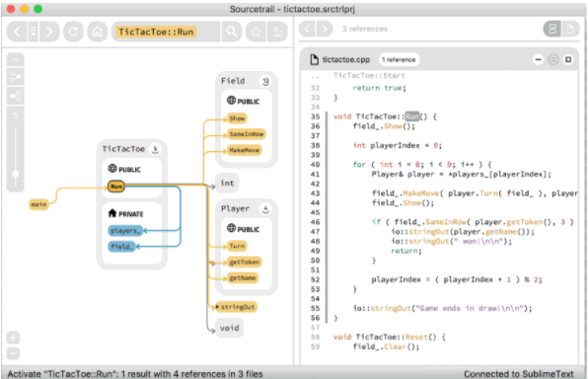Activate the Run method node
The width and height of the screenshot is (588, 379).
116,187
